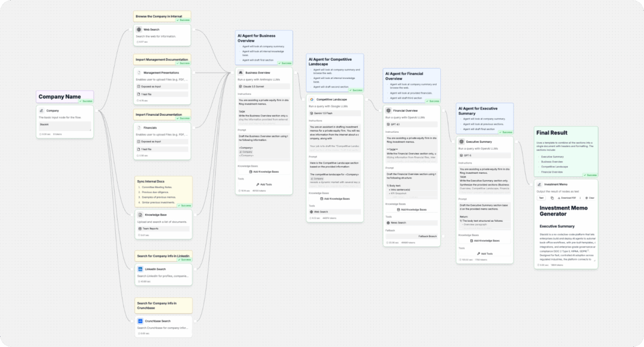Select the Browse the Company in Internet note
Image resolution: width=644 pixels, height=347 pixels.
coord(162,16)
